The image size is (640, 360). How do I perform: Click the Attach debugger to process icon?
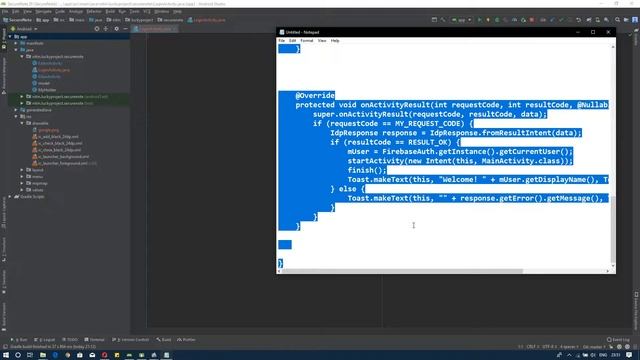[x=523, y=20]
